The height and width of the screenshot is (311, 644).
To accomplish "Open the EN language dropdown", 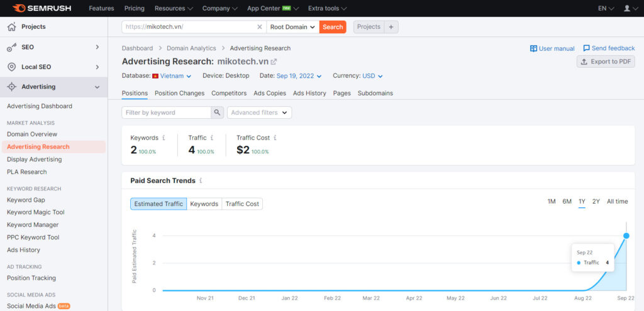I will click(606, 8).
